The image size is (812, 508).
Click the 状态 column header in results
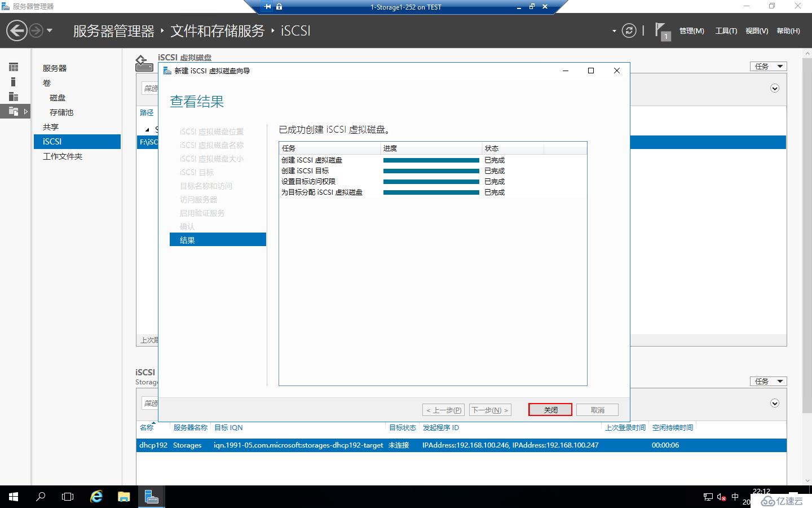tap(513, 148)
